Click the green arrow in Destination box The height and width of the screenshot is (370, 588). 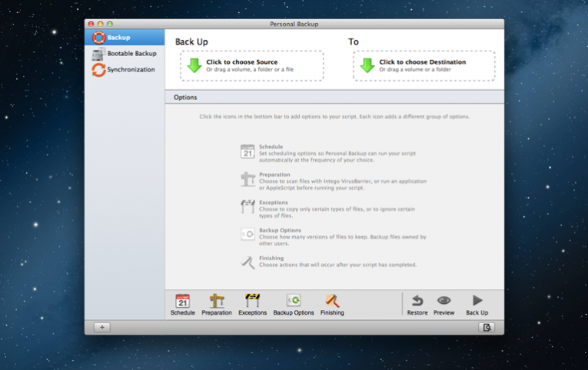click(367, 65)
